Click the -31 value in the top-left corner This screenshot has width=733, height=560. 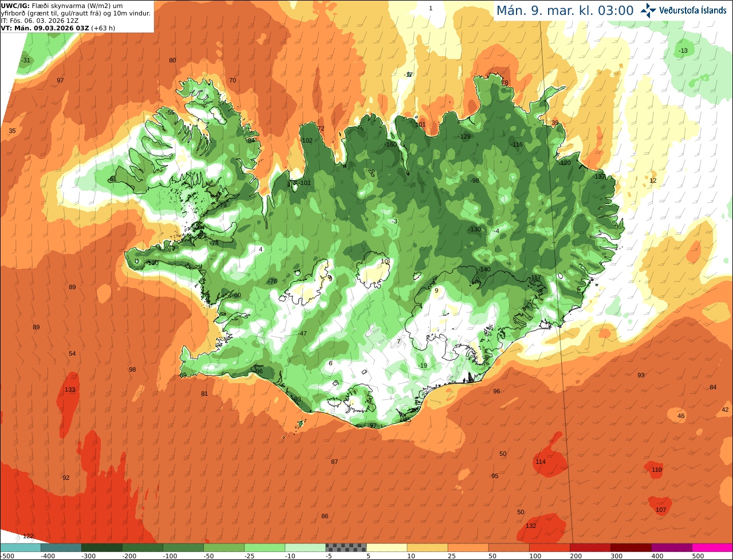click(x=26, y=60)
